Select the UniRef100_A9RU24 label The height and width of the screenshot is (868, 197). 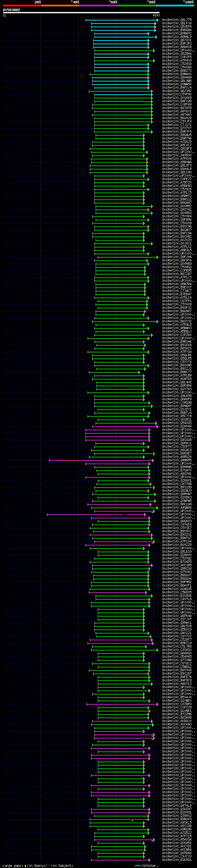tap(177, 457)
